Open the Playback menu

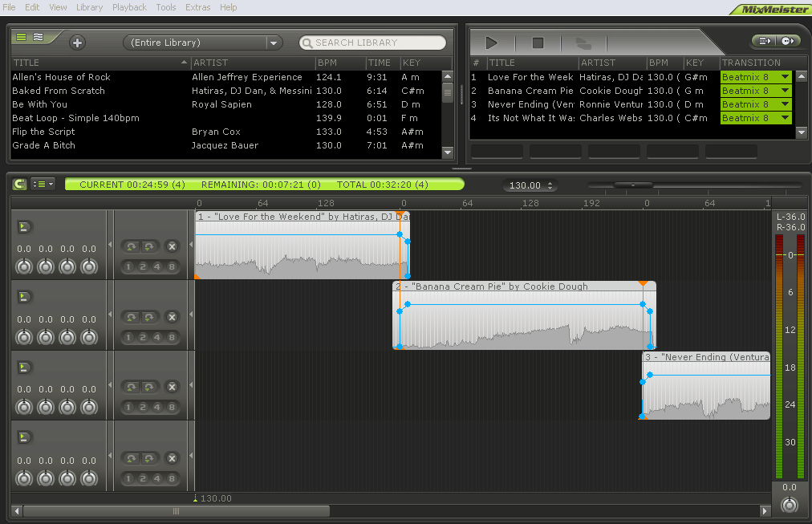click(129, 7)
